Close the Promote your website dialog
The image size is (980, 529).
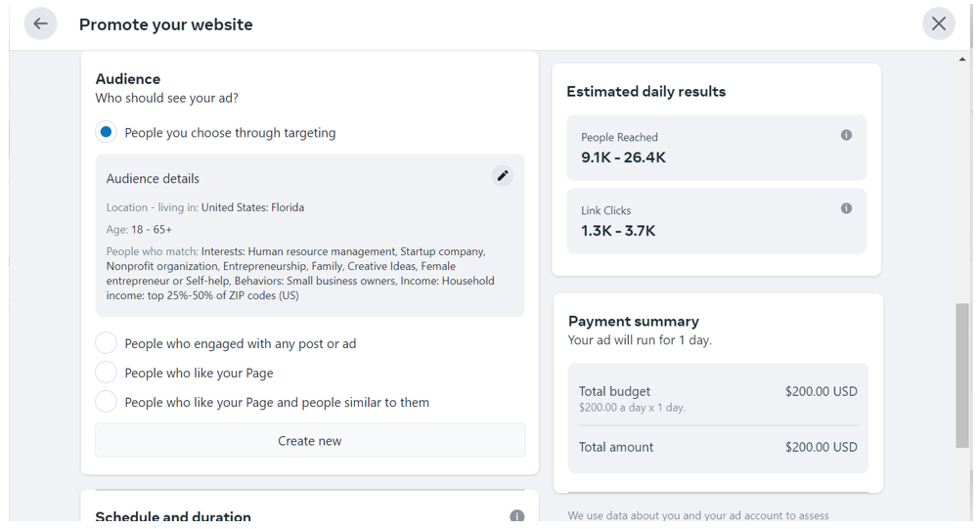point(938,23)
